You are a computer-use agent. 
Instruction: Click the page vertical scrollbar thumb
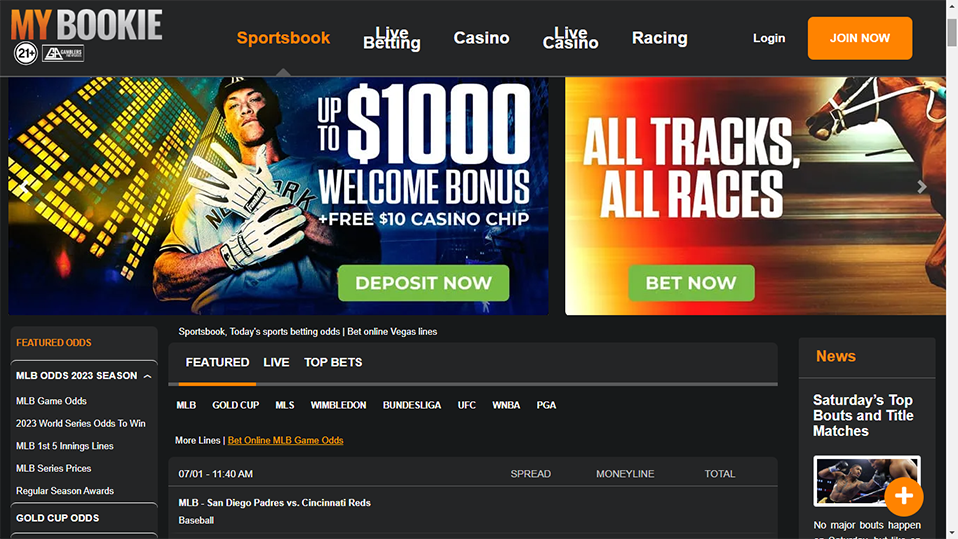pos(952,32)
